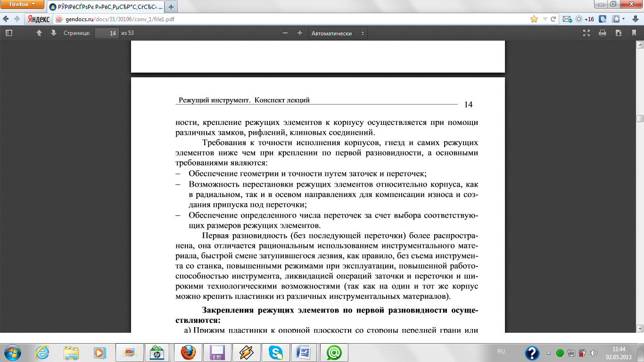Open a new tab with plus button
The width and height of the screenshot is (644, 362).
[171, 7]
